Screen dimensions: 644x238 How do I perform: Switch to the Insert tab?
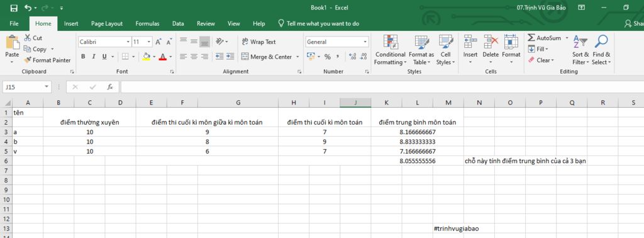[x=71, y=23]
